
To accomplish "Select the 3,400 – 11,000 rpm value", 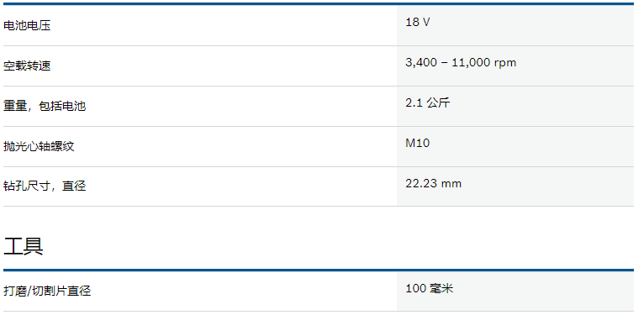I will (x=461, y=62).
